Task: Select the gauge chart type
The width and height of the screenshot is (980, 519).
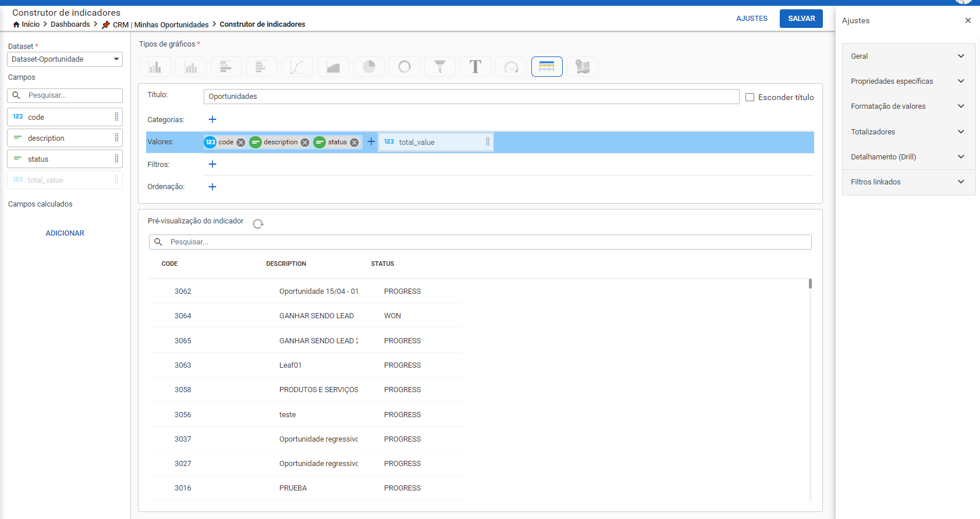Action: pyautogui.click(x=511, y=67)
